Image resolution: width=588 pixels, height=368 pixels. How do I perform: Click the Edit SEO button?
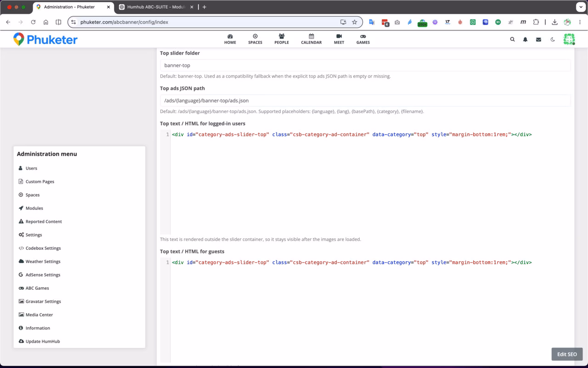[x=567, y=354]
